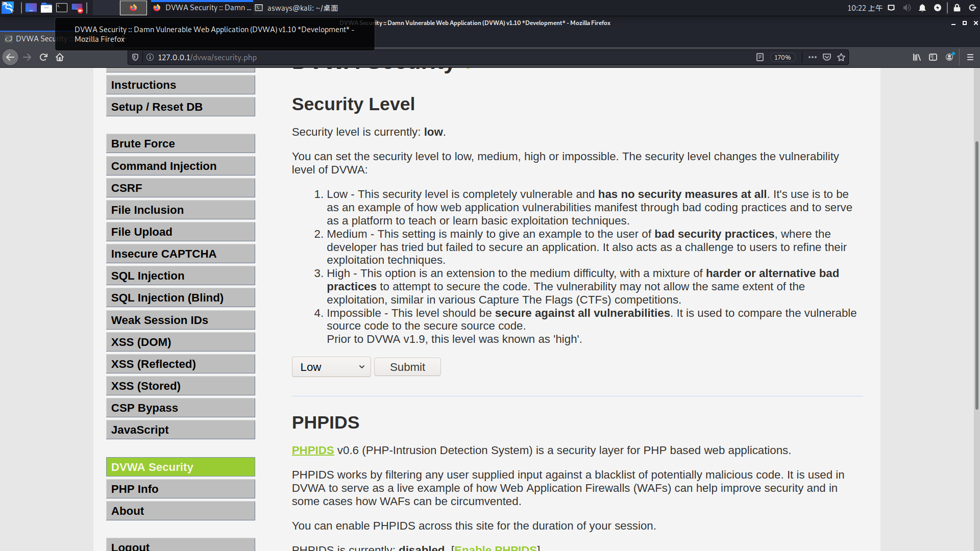Toggle the Firefox sidebar icon
This screenshot has height=551, width=980.
click(933, 57)
